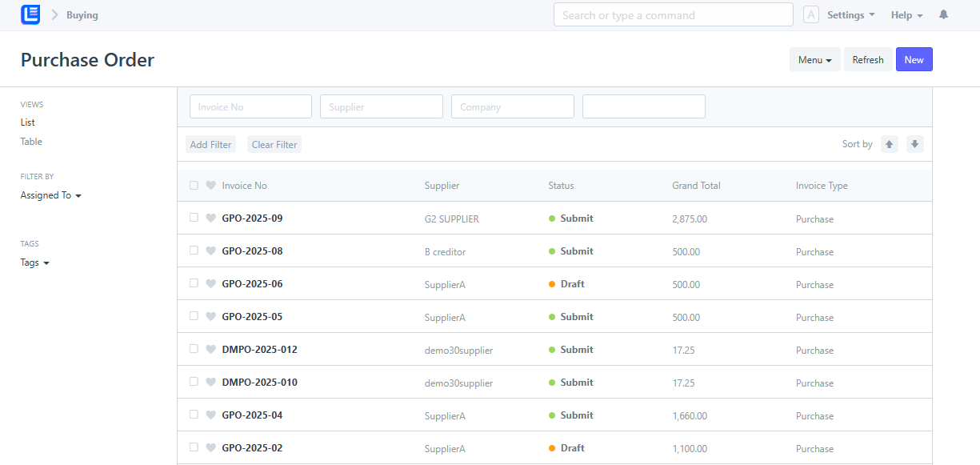Click the Add Filter button

(x=210, y=145)
